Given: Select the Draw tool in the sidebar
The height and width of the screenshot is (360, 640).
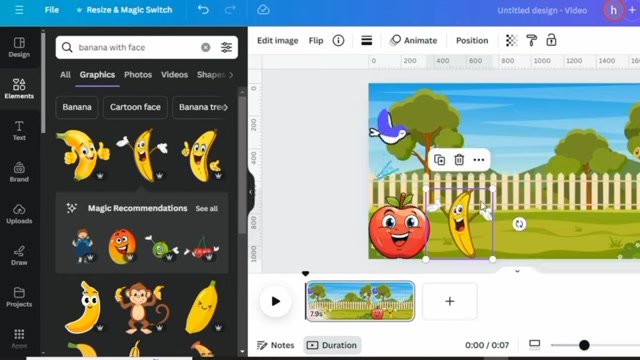Looking at the screenshot, I should [x=19, y=256].
